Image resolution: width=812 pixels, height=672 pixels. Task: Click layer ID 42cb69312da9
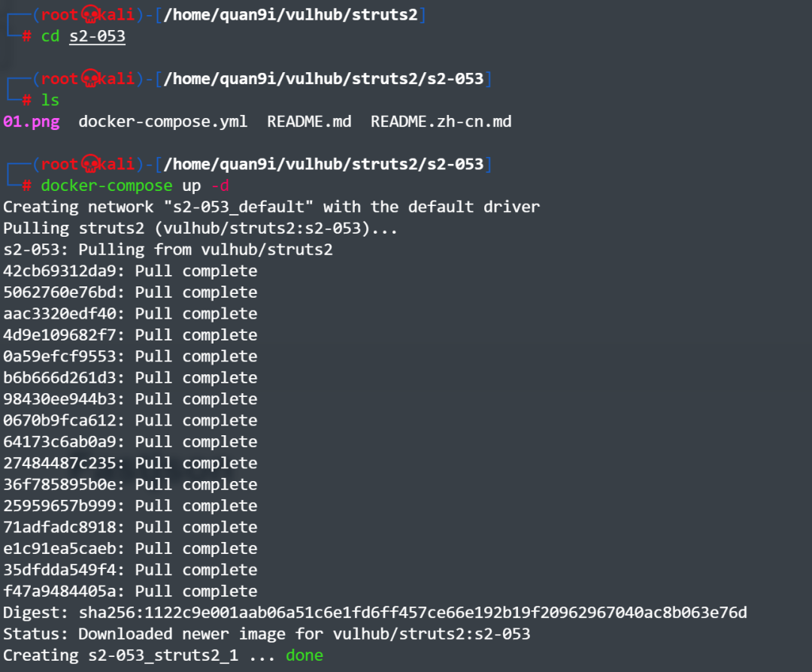(x=59, y=271)
